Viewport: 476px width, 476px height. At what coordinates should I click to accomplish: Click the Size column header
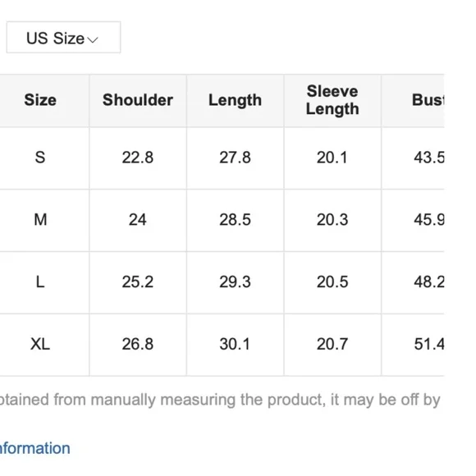pyautogui.click(x=40, y=100)
